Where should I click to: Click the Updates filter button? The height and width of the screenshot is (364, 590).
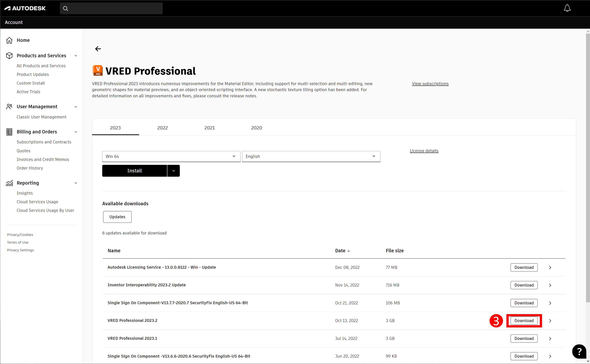pyautogui.click(x=117, y=217)
